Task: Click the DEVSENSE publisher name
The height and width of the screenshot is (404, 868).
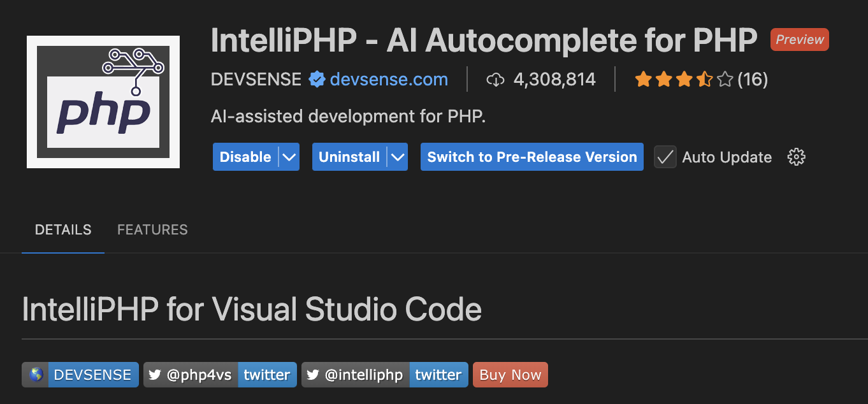Action: [256, 80]
